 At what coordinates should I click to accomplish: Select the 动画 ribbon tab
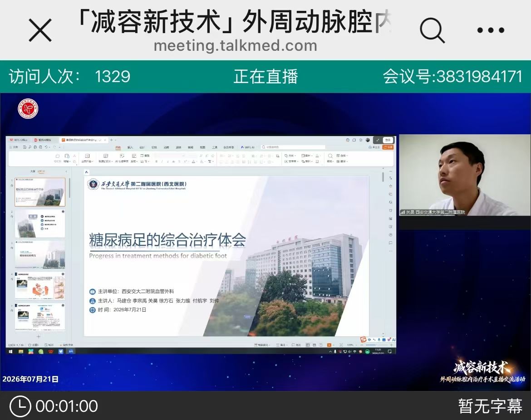coord(166,147)
